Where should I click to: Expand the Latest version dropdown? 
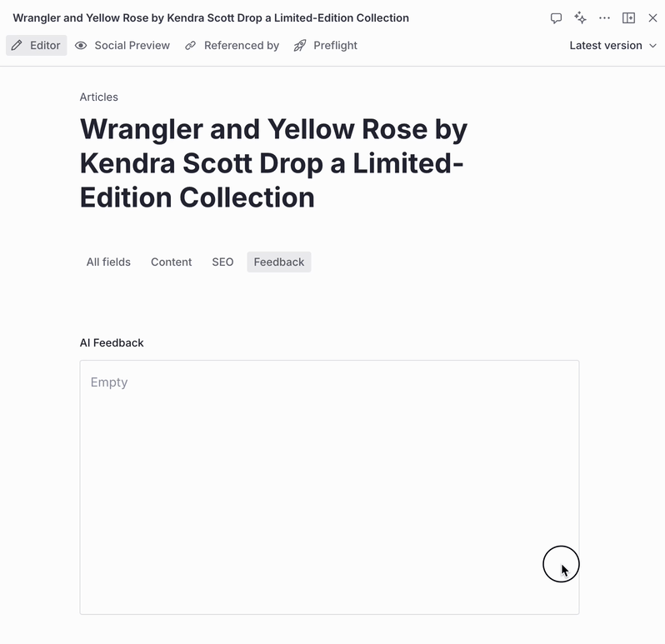click(x=612, y=45)
